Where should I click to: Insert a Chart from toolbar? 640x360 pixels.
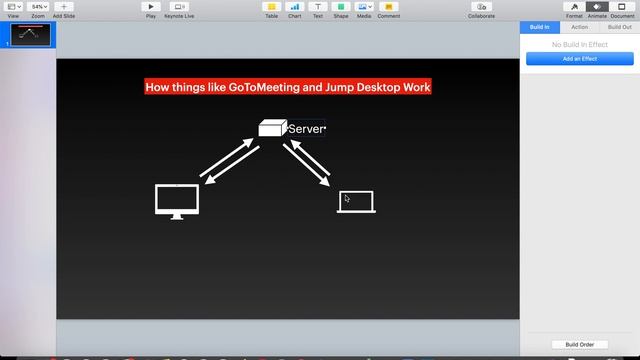point(294,7)
